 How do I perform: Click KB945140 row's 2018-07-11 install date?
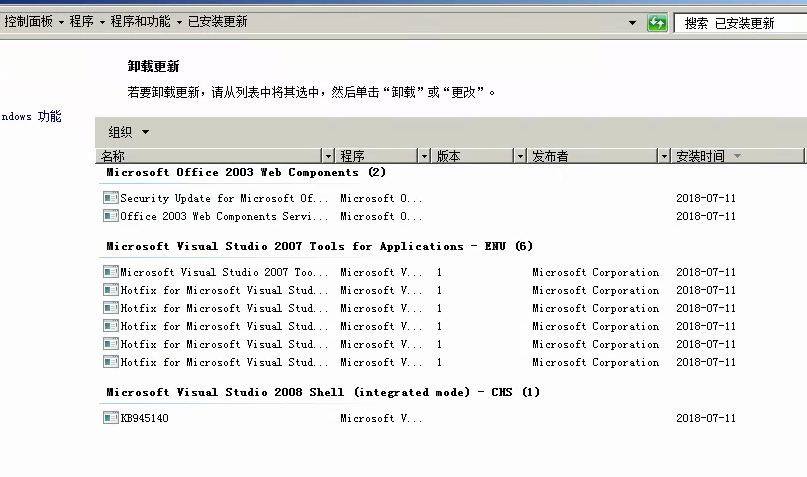tap(706, 418)
